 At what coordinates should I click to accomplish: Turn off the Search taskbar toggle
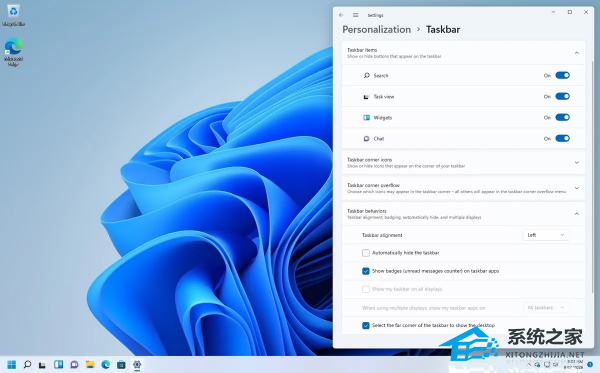coord(562,75)
